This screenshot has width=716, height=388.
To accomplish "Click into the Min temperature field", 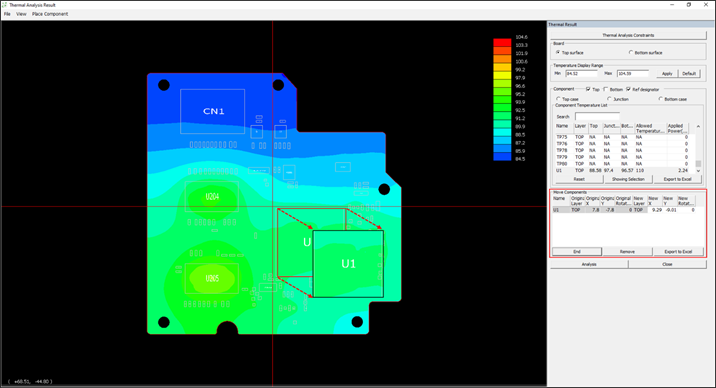I will [x=581, y=73].
